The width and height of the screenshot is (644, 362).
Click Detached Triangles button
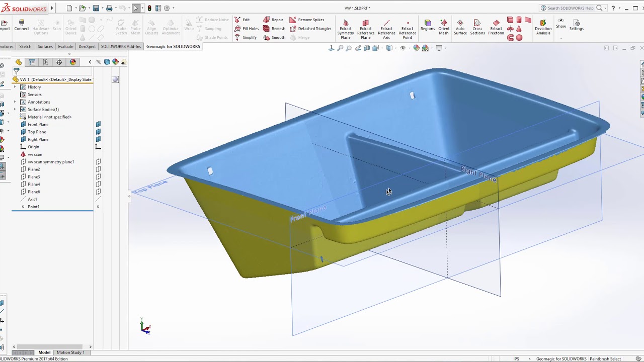coord(310,29)
